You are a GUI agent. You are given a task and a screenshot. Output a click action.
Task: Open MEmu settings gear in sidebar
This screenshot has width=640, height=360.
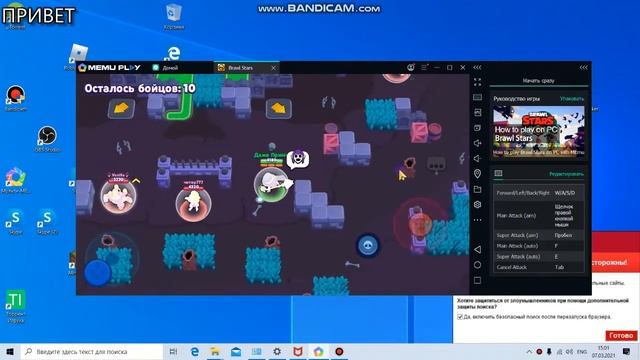tap(477, 204)
